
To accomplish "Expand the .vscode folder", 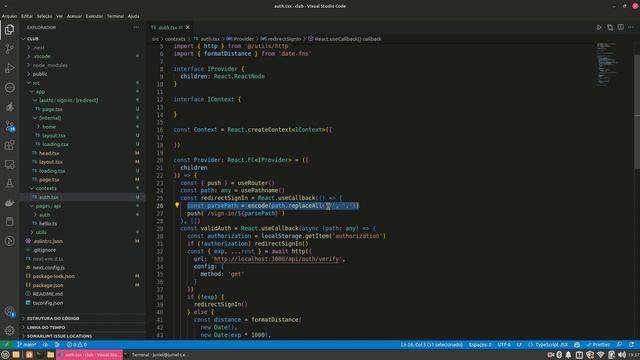I will click(x=42, y=56).
